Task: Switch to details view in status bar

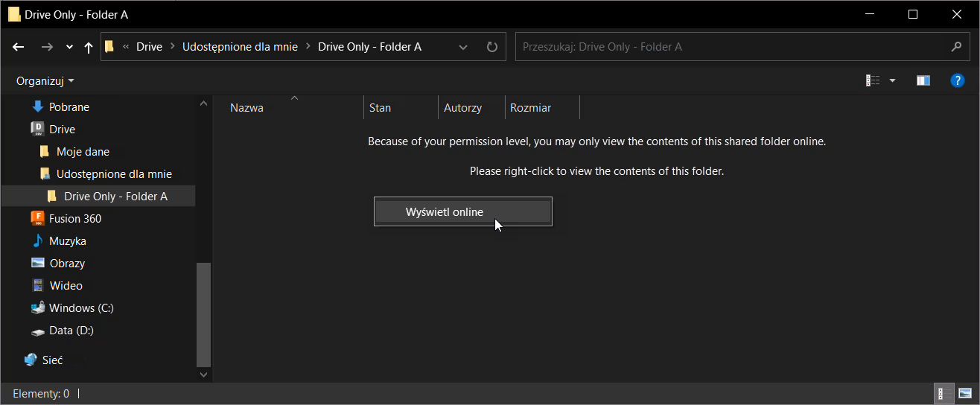Action: 941,393
